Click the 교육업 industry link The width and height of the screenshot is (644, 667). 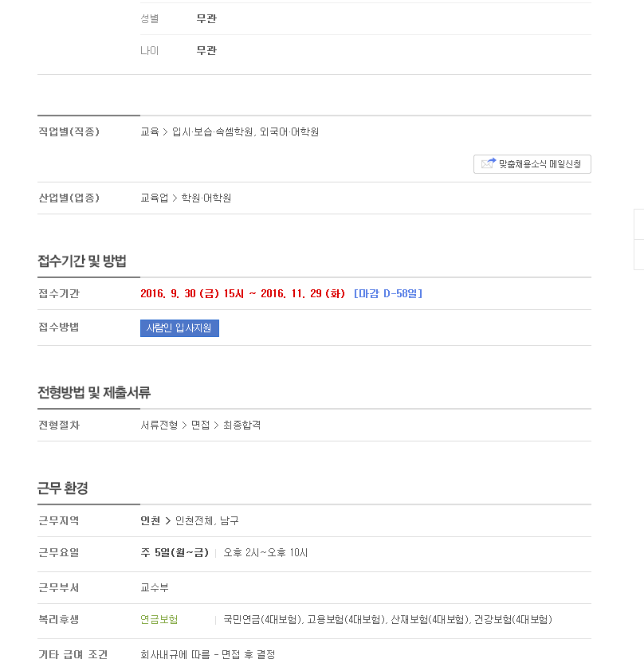[154, 198]
